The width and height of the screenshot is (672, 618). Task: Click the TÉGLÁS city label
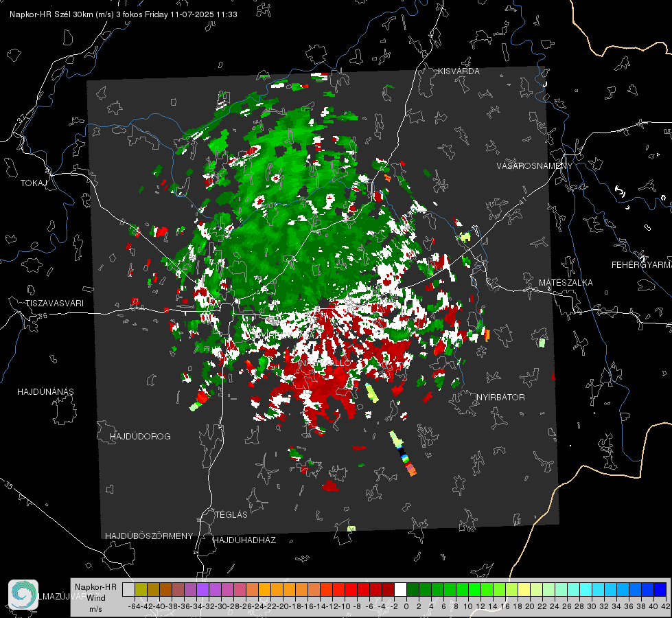pyautogui.click(x=231, y=515)
